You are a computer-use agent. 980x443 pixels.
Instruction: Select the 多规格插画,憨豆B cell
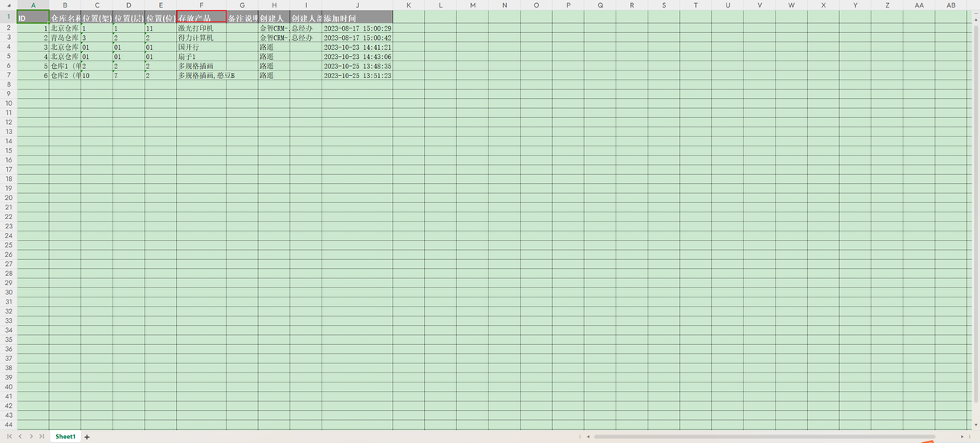click(x=201, y=75)
